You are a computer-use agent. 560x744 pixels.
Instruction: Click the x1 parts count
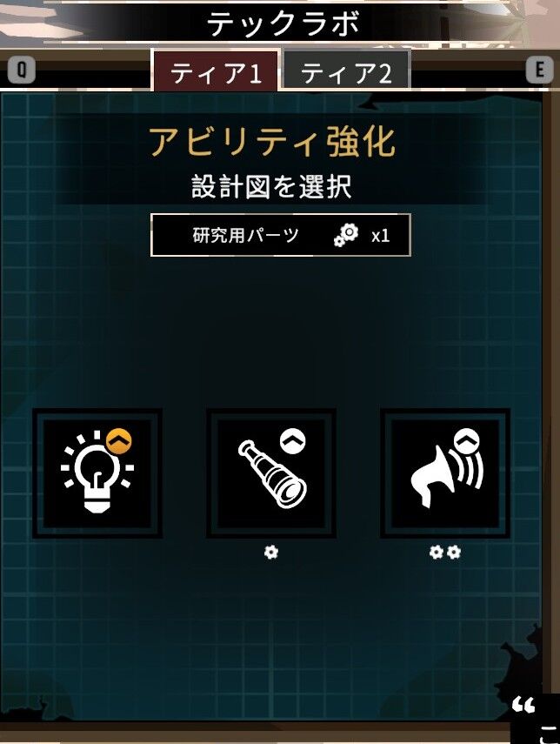point(380,236)
